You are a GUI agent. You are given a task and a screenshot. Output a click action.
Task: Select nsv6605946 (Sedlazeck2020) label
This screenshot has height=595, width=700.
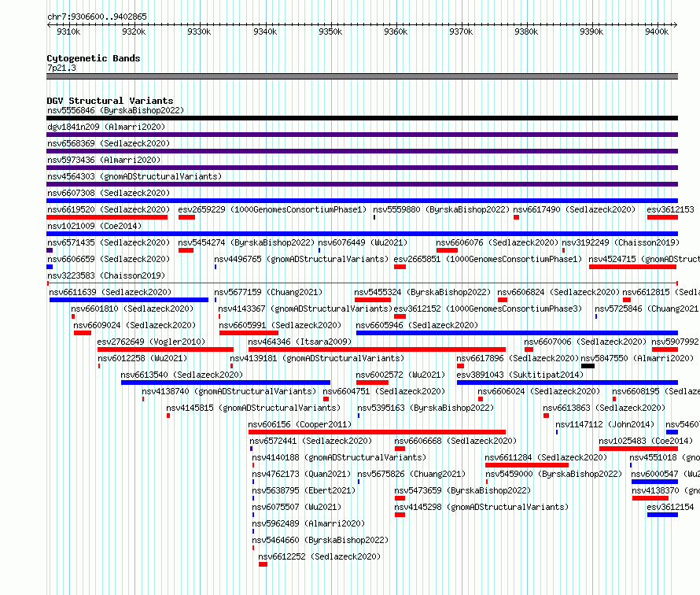[417, 325]
